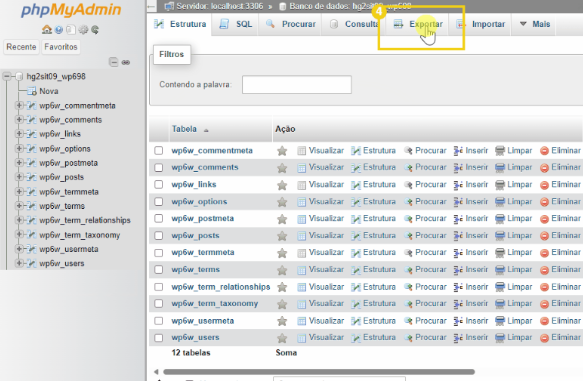Click the reload navigation icon in the sidebar
The height and width of the screenshot is (385, 583).
(x=95, y=29)
